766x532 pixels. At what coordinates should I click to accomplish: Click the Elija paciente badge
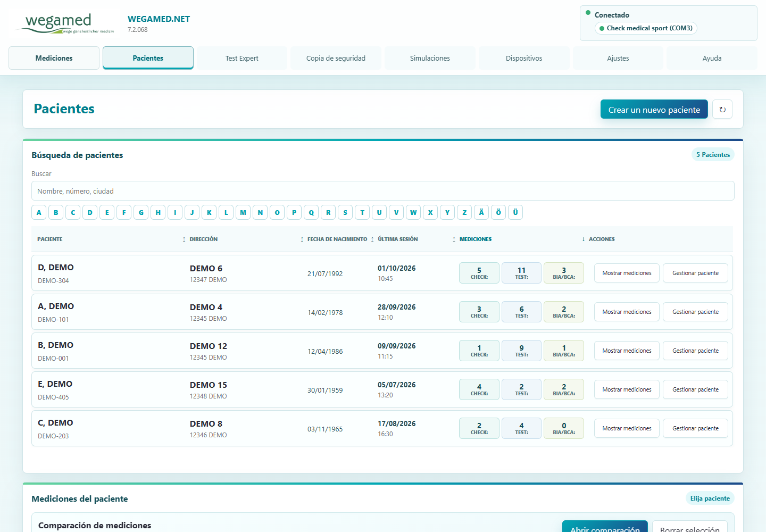pyautogui.click(x=710, y=498)
